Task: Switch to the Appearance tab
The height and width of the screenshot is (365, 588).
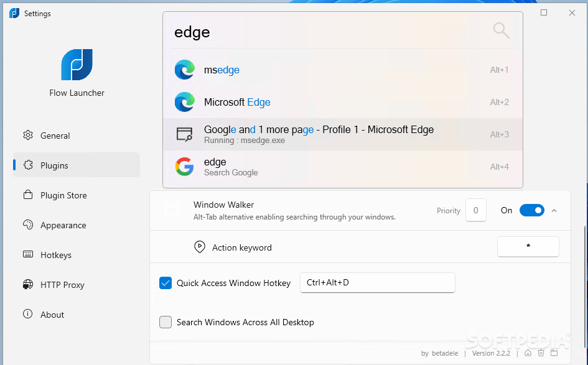Action: point(77,225)
